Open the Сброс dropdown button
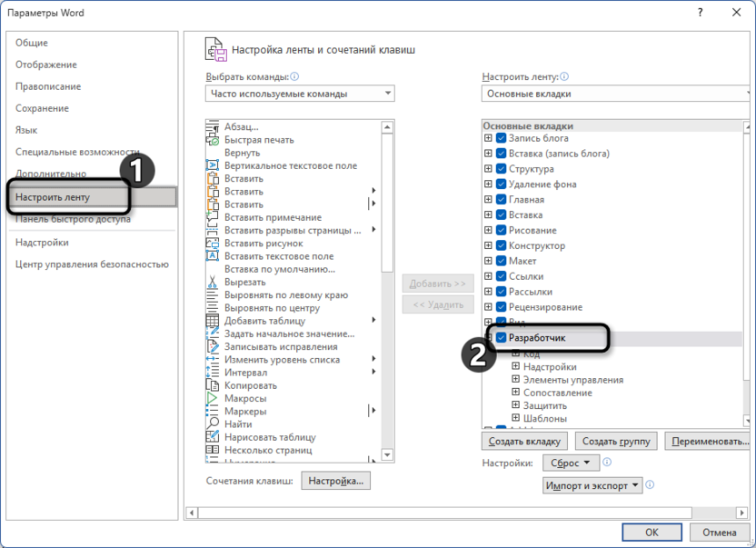 tap(571, 463)
